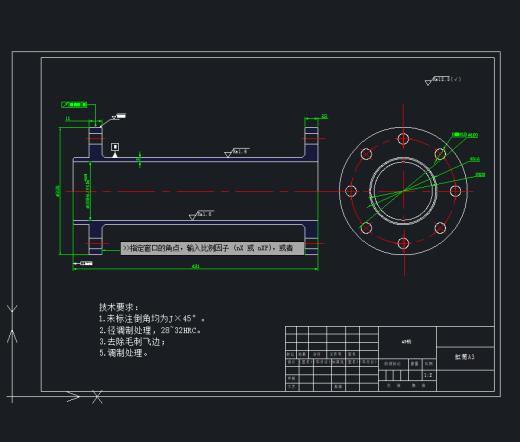Click the 缸筒A3 title block cell
Viewport: 520px width, 442px height.
pos(465,357)
